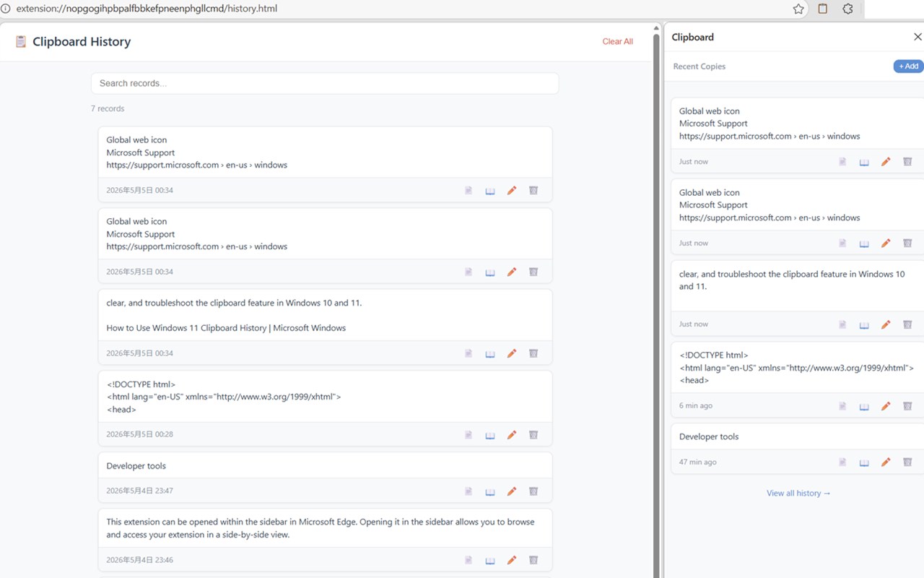View site information icon left of the URL

5,9
